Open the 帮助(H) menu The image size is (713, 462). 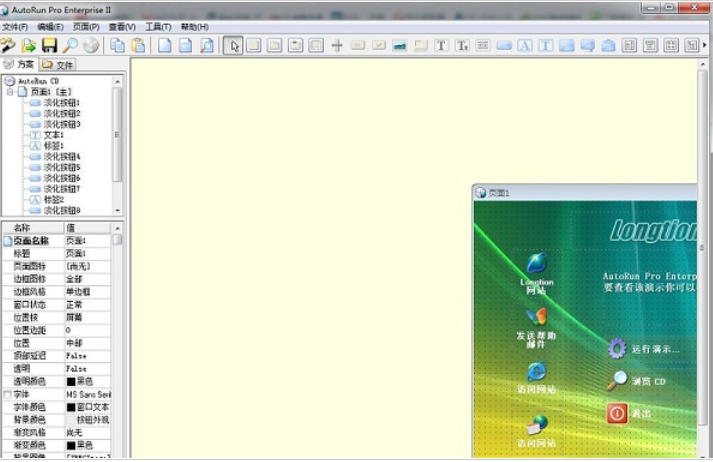tap(194, 27)
